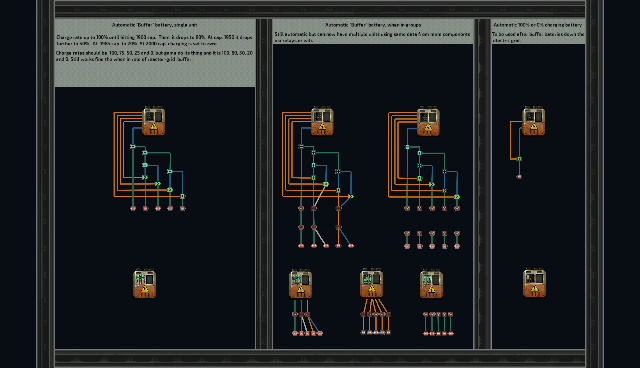Image resolution: width=640 pixels, height=368 pixels.
Task: Click the 'Buffer' battery when-in-groups note title
Action: [x=373, y=25]
